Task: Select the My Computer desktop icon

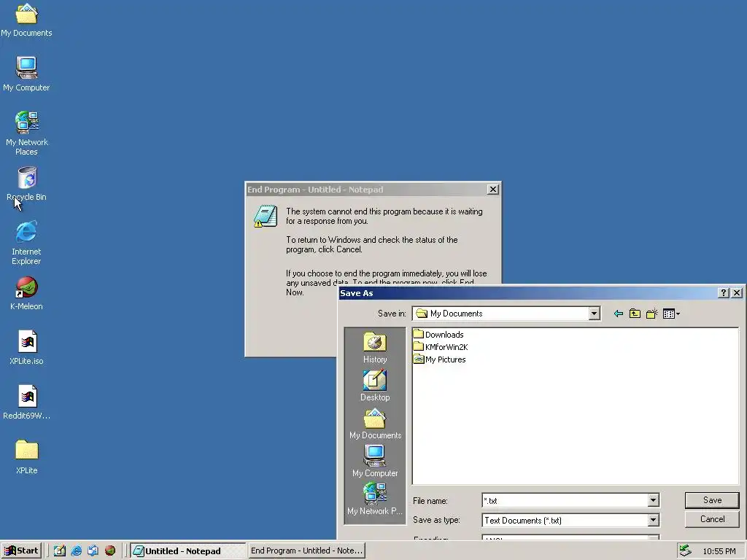Action: pos(26,74)
